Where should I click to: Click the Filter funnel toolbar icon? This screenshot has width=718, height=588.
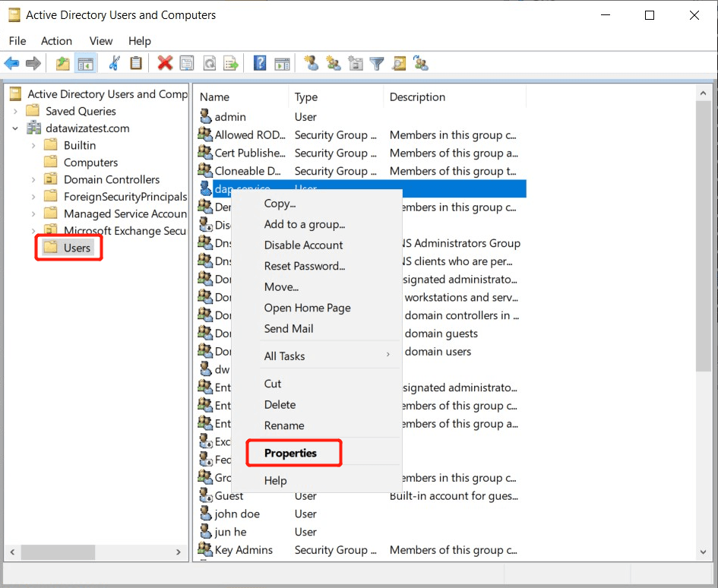377,63
